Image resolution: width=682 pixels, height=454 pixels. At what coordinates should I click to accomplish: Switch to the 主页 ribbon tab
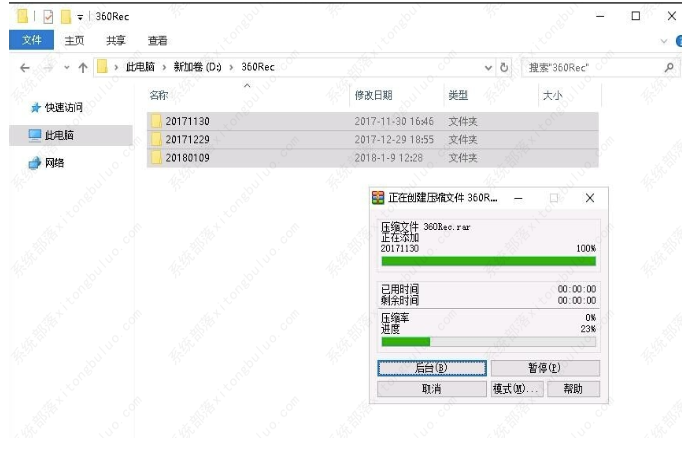[x=74, y=40]
